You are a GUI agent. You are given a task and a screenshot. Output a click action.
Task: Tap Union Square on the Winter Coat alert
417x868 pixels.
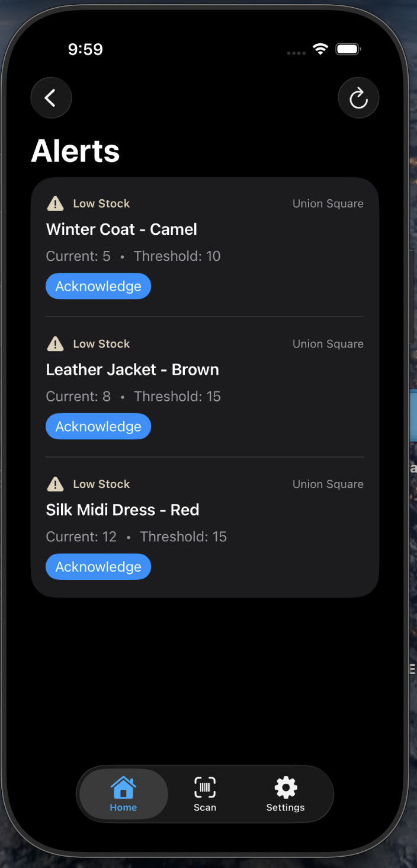[328, 203]
